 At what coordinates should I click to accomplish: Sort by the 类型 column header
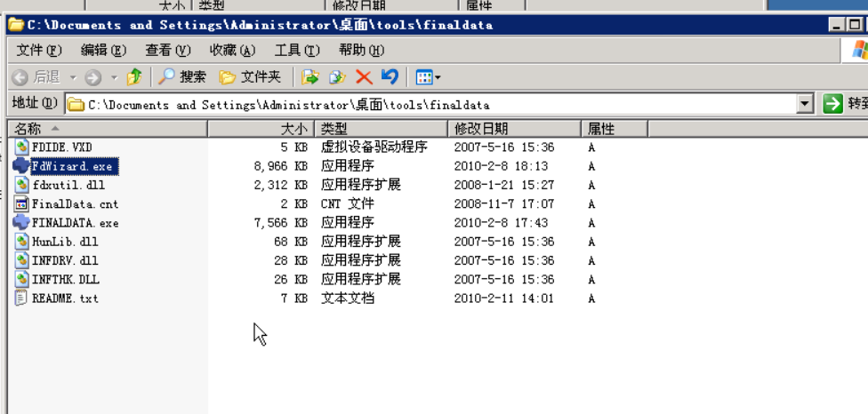pyautogui.click(x=382, y=130)
